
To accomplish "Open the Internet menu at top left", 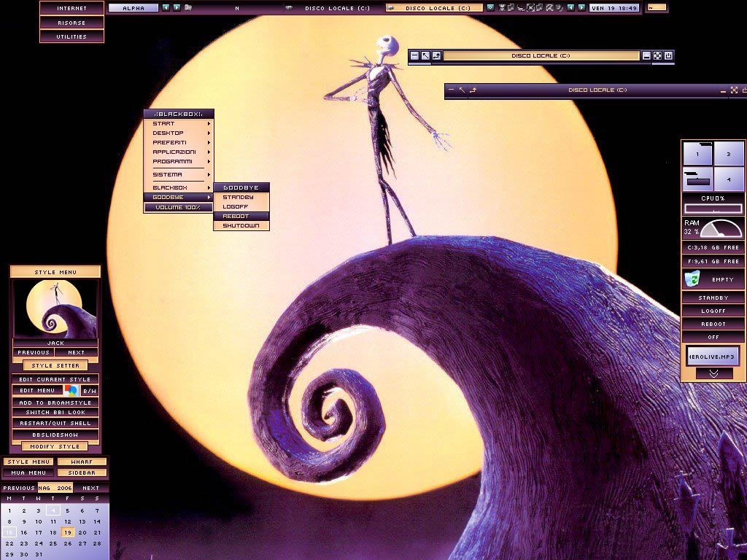I will coord(72,8).
